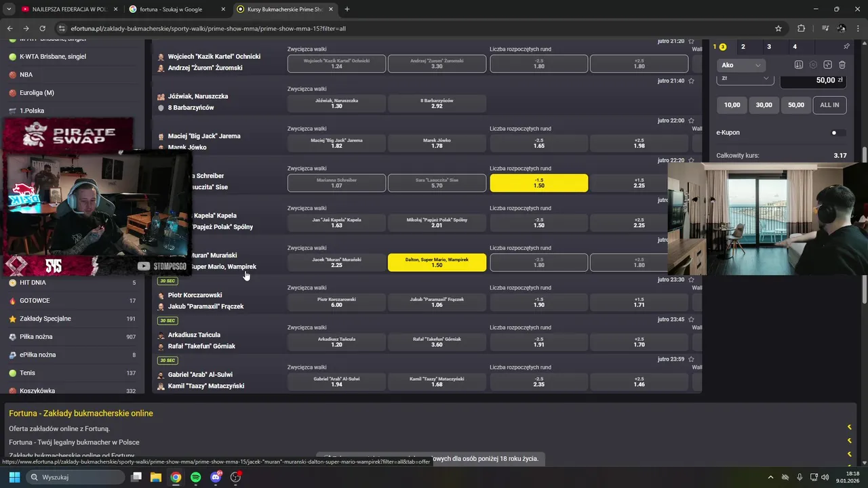Click the Windows search box "Wyszukaj"
Viewport: 868px width, 488px height.
(75, 477)
